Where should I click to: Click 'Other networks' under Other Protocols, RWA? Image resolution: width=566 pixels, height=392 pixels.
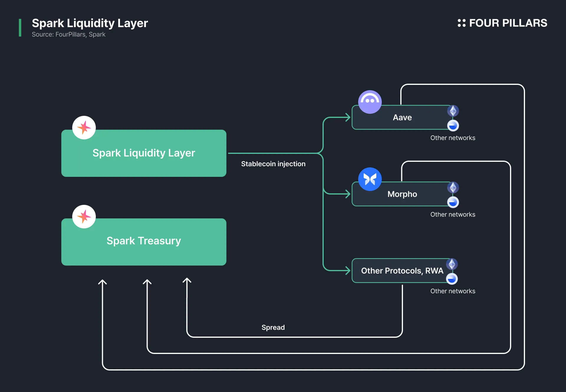(x=453, y=291)
